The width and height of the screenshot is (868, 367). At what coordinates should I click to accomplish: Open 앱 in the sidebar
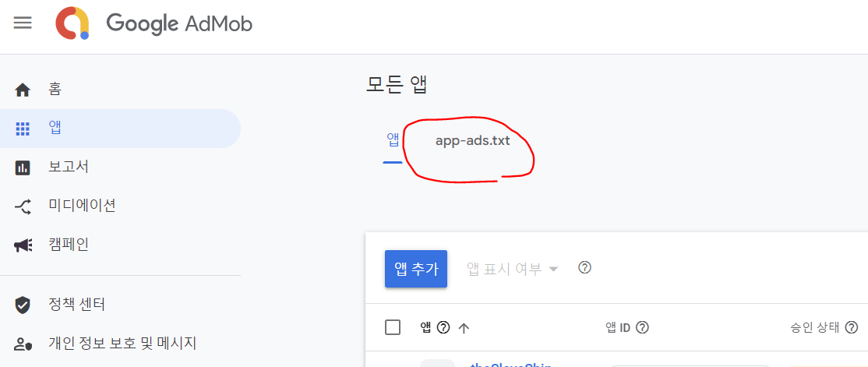click(120, 129)
